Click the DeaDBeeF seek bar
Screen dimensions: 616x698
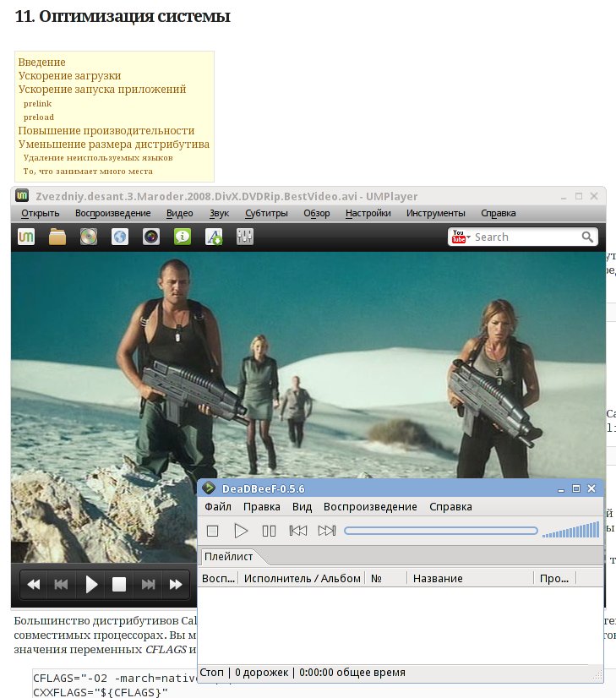(x=440, y=531)
